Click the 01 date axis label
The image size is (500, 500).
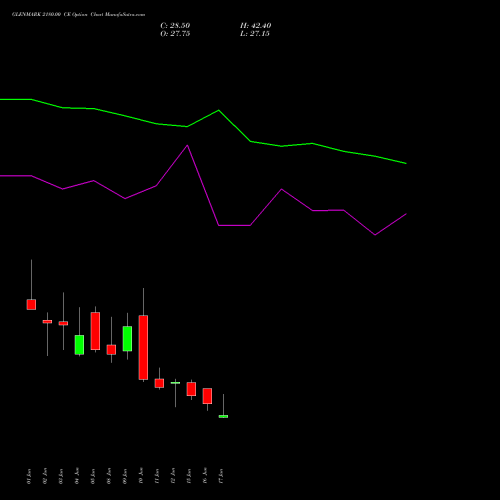[29, 476]
